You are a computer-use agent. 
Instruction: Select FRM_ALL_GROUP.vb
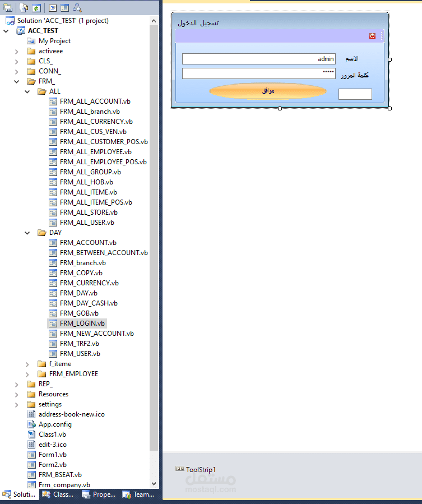90,172
